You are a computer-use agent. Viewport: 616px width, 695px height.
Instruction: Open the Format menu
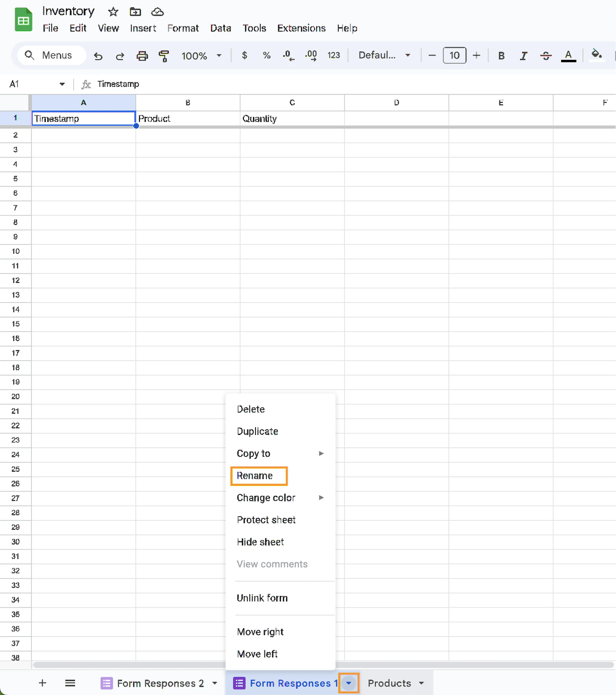point(183,28)
